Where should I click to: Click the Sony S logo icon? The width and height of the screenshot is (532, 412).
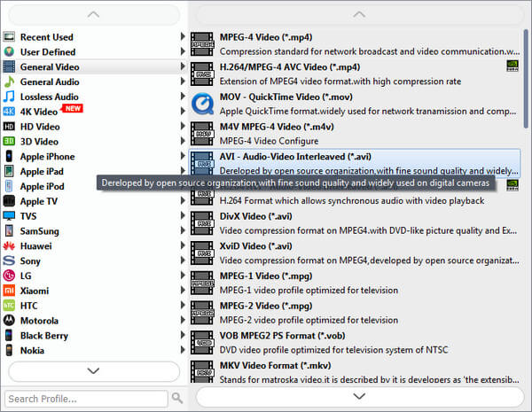[x=9, y=260]
